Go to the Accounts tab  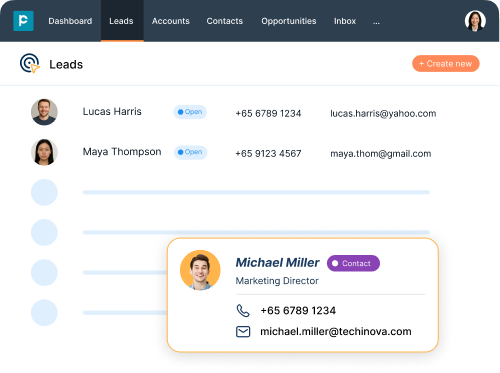(x=171, y=21)
